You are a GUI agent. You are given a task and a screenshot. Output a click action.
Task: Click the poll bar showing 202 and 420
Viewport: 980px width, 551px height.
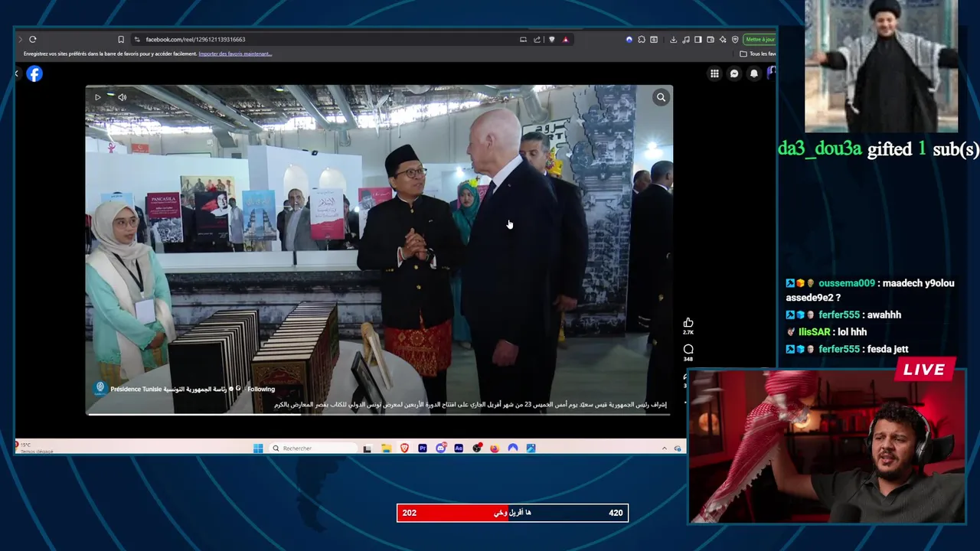pos(512,513)
